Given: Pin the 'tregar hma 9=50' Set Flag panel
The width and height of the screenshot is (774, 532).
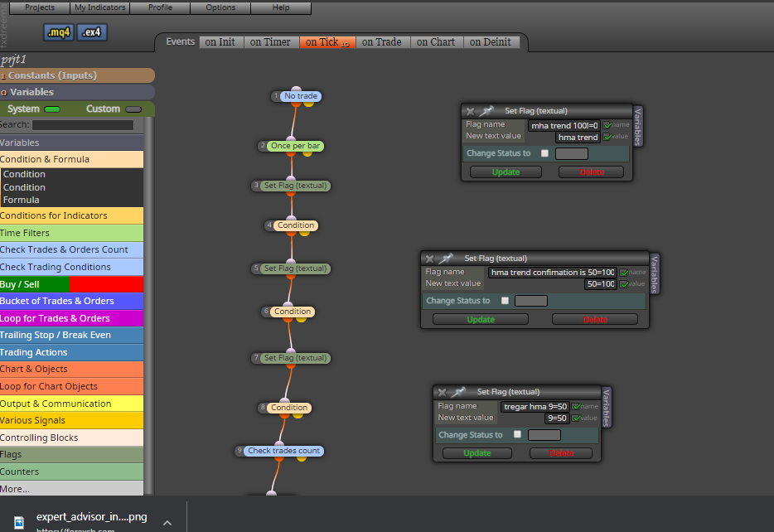Looking at the screenshot, I should (458, 392).
